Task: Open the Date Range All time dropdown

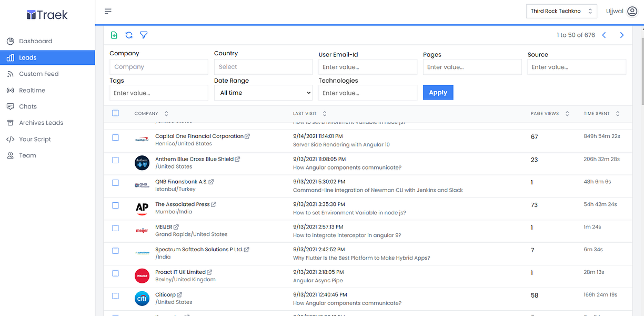Action: click(x=263, y=93)
